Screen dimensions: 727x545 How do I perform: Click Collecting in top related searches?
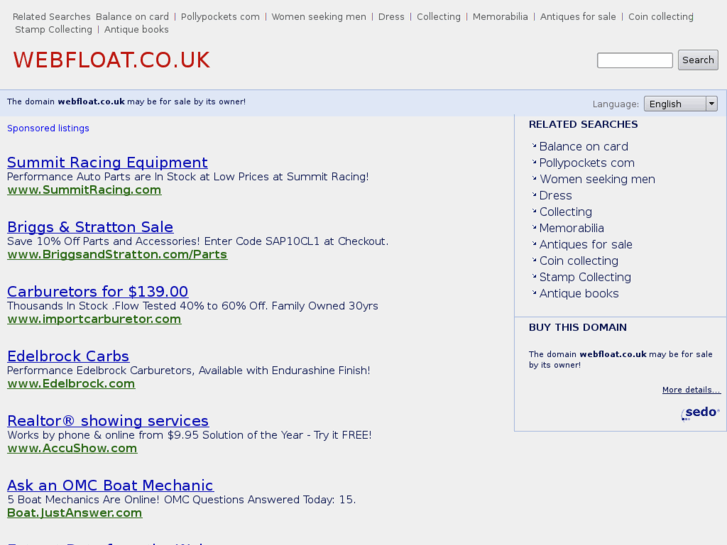[438, 17]
